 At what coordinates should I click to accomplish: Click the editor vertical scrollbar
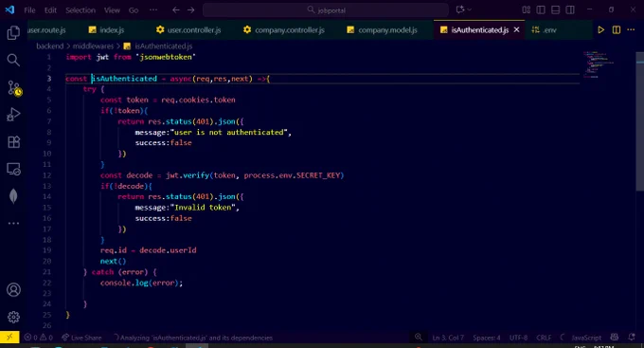point(640,121)
